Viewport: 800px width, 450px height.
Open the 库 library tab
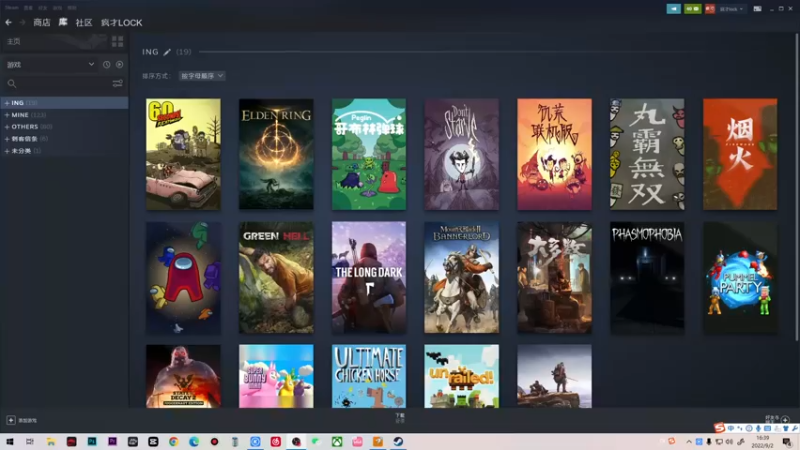tap(63, 22)
